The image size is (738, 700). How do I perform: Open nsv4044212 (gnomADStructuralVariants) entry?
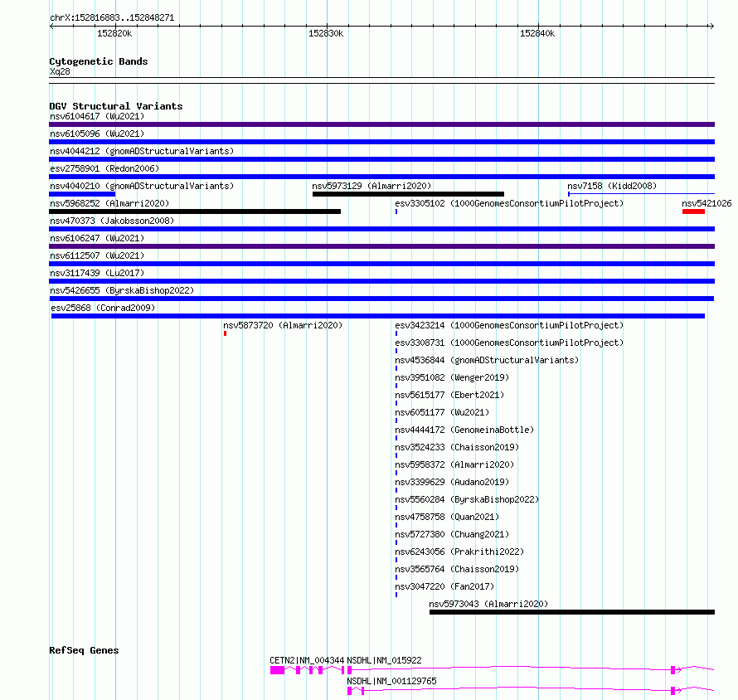pos(142,151)
